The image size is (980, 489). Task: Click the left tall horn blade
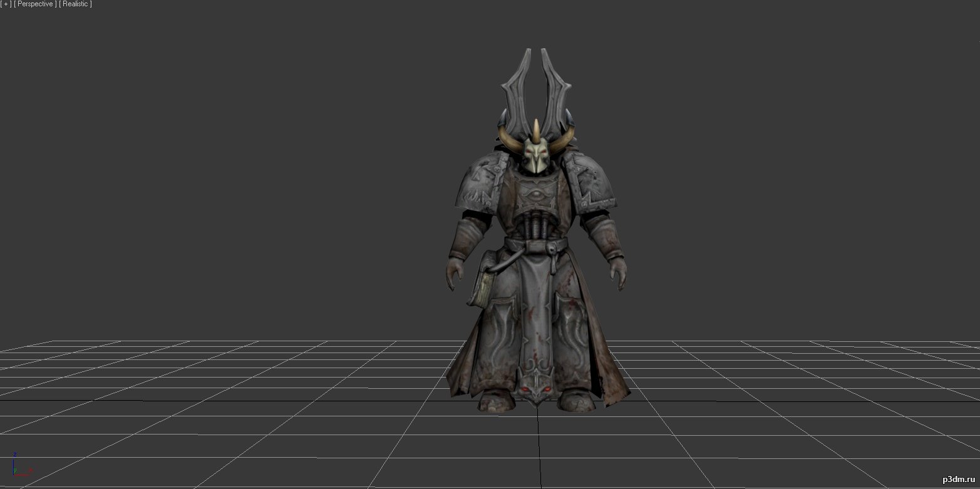[x=519, y=81]
